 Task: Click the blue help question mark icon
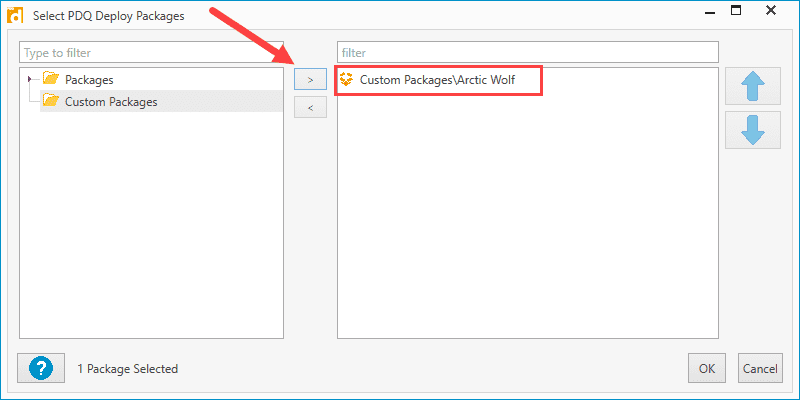(x=41, y=368)
